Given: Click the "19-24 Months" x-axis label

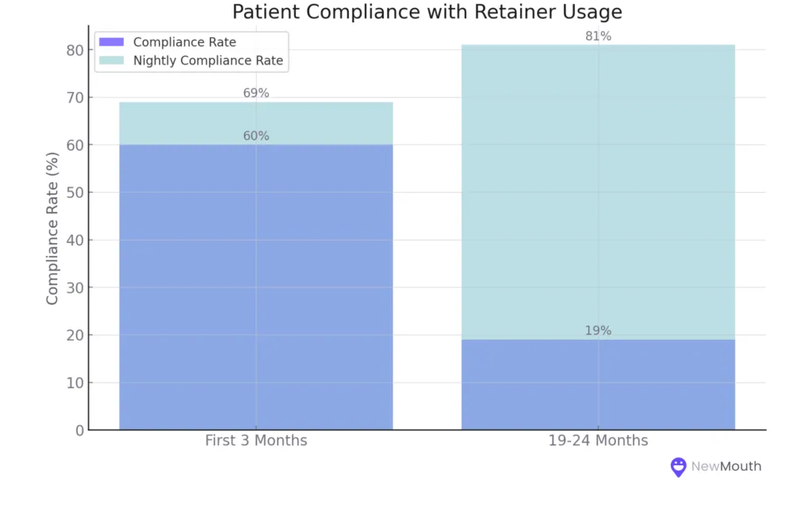Looking at the screenshot, I should pyautogui.click(x=598, y=441).
